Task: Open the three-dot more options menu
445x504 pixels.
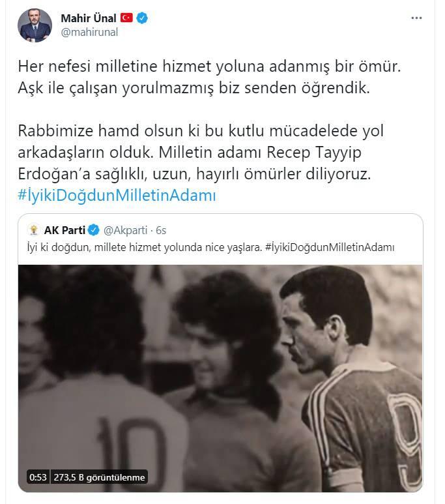Action: (x=416, y=18)
